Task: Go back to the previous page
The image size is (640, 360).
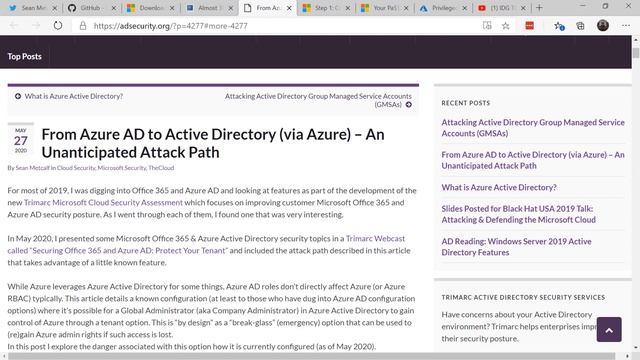Action: pyautogui.click(x=13, y=26)
